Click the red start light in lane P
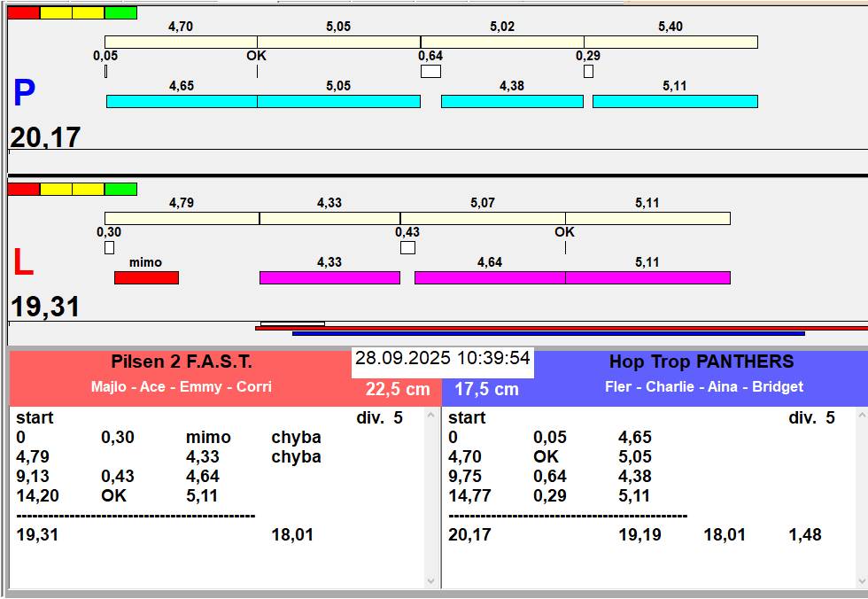 (24, 12)
